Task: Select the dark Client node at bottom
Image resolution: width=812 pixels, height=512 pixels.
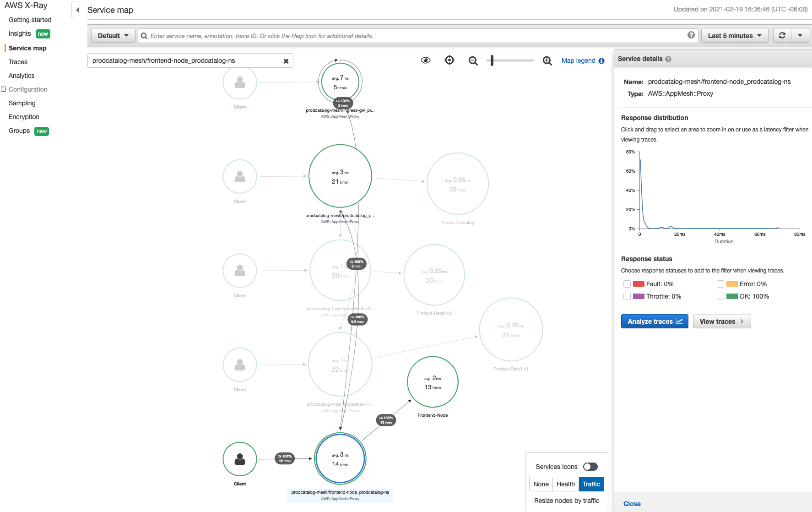Action: click(240, 459)
